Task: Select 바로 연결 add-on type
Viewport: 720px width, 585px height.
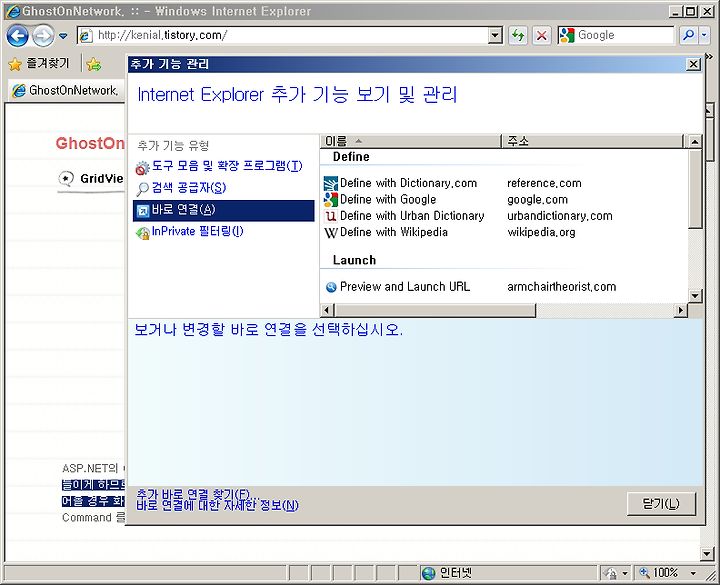Action: [x=224, y=210]
